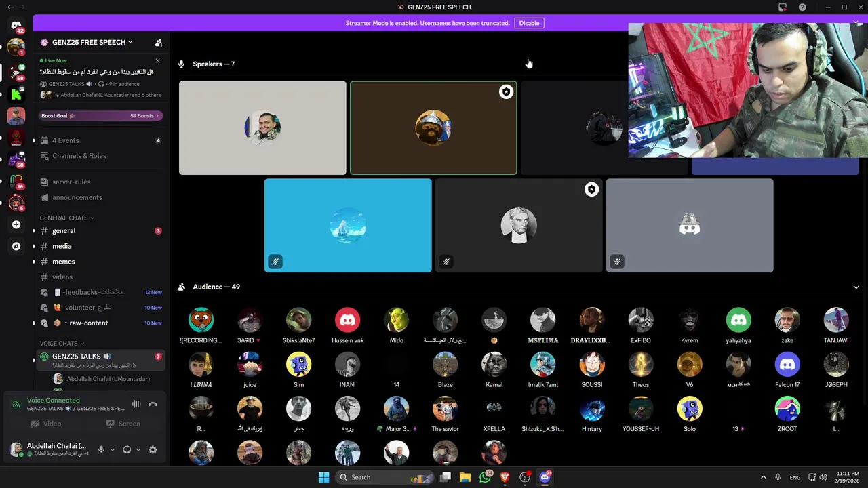Open File Explorer from the taskbar
The image size is (868, 488).
tap(465, 477)
